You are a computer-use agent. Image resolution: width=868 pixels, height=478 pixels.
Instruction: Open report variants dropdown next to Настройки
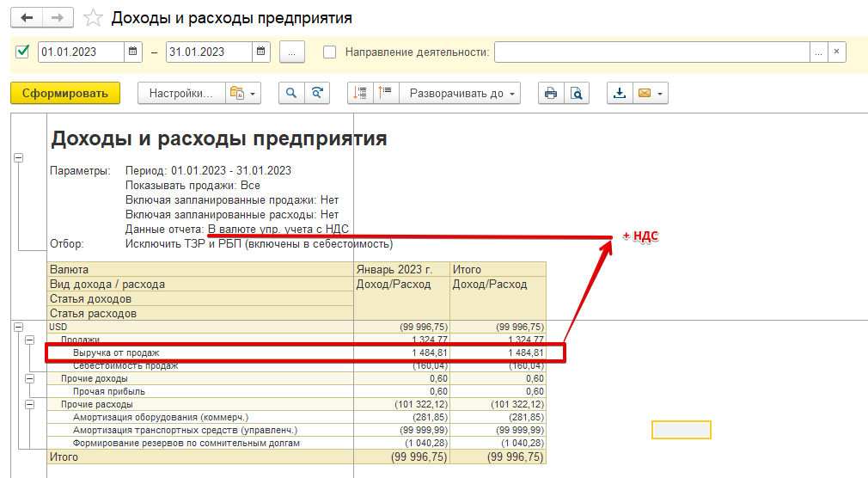[242, 94]
